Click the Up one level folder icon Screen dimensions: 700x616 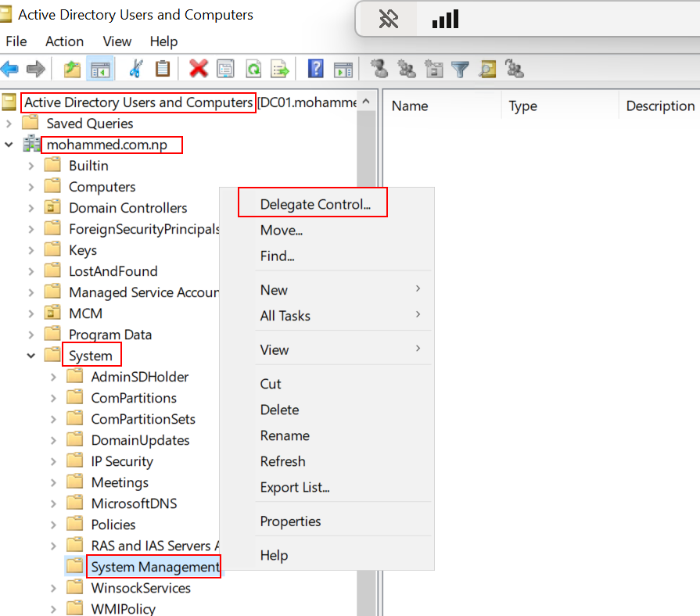73,69
